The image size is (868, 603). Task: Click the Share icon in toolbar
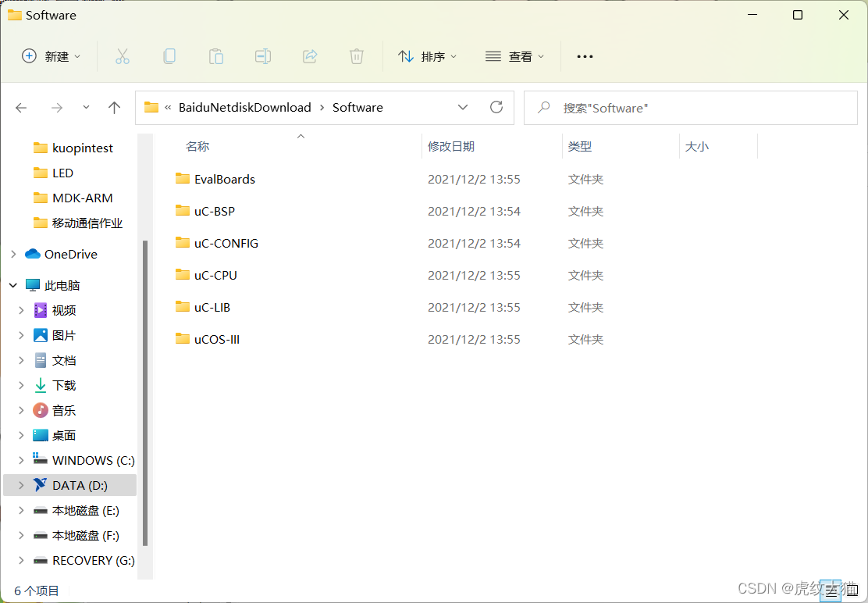(310, 56)
